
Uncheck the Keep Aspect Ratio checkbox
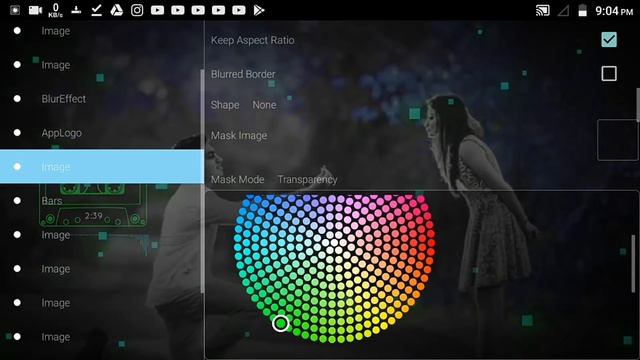(x=609, y=40)
